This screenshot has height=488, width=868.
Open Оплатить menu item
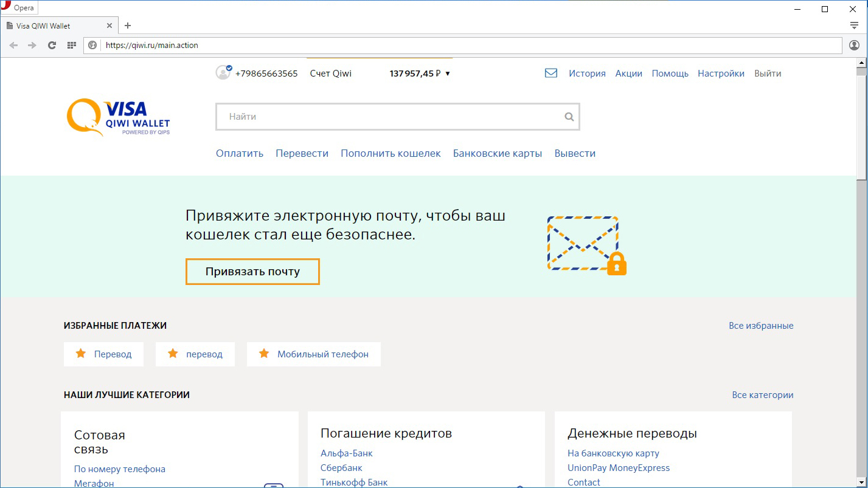click(240, 153)
